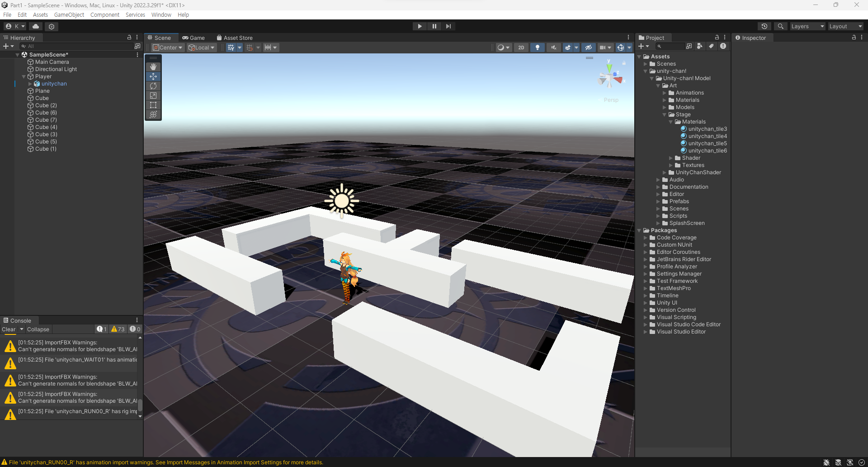Screen dimensions: 868x467
Task: Toggle hidden objects visibility in scene
Action: [588, 48]
